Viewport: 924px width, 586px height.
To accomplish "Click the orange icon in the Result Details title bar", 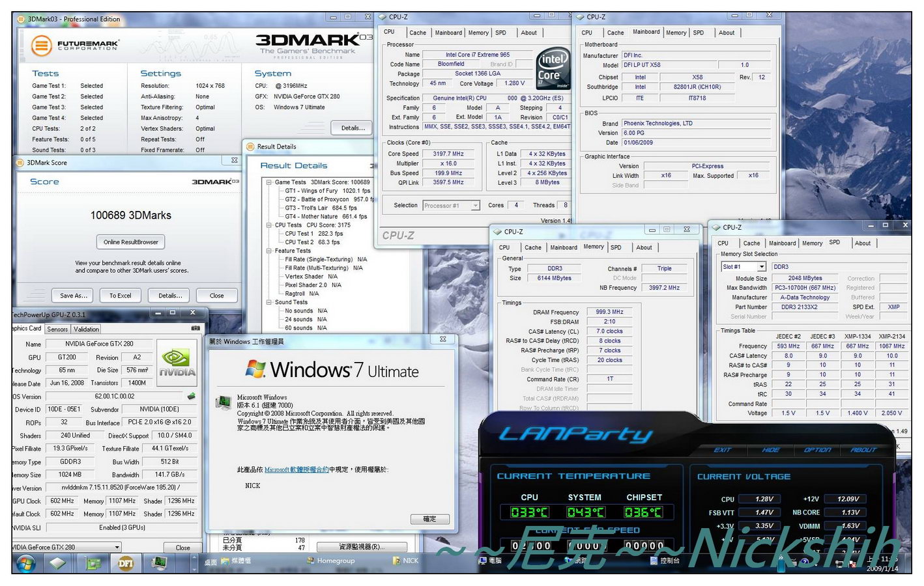I will tap(250, 146).
